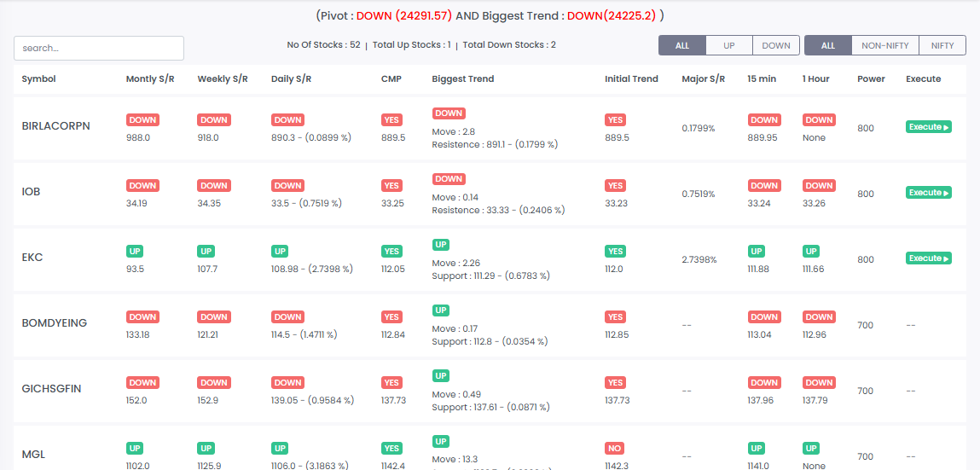Screen dimensions: 980x470
Task: Click the EKC 15 min UP badge
Action: [757, 252]
